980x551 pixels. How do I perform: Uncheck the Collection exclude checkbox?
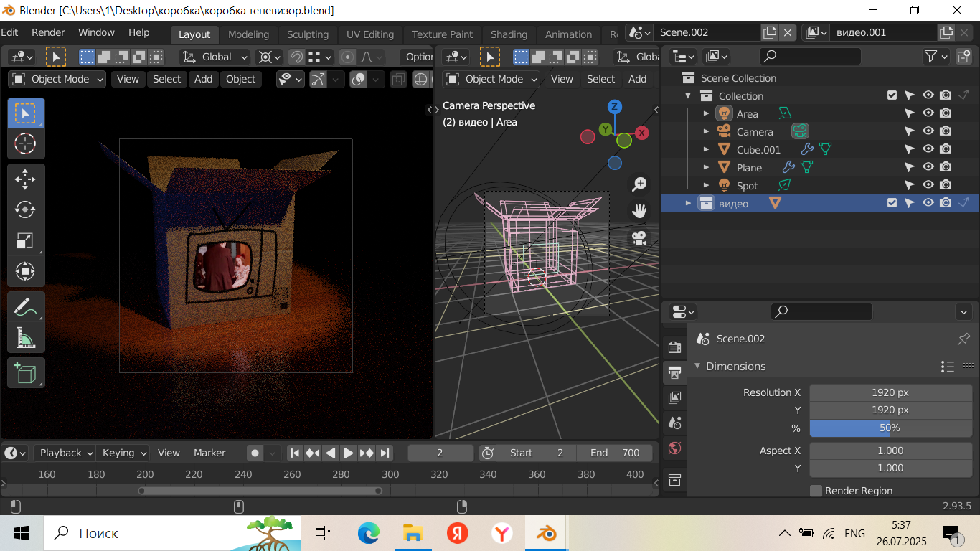pyautogui.click(x=892, y=96)
